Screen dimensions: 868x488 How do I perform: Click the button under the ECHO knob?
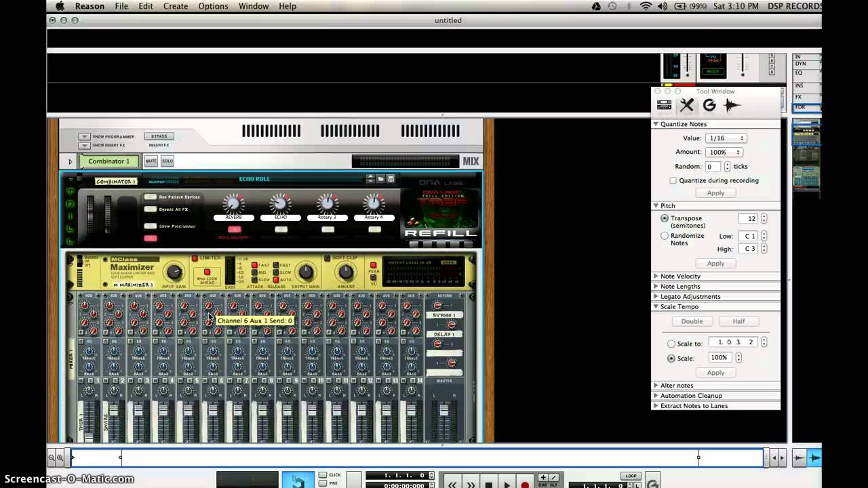281,229
